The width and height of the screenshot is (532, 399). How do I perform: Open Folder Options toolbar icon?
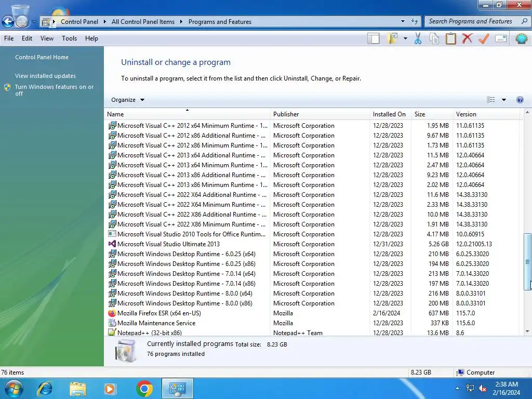392,38
